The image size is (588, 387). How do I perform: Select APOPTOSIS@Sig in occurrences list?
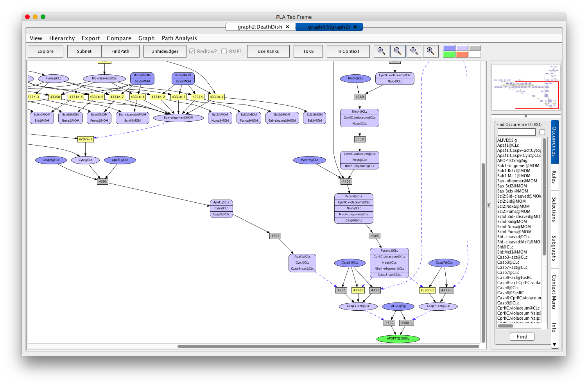[512, 160]
